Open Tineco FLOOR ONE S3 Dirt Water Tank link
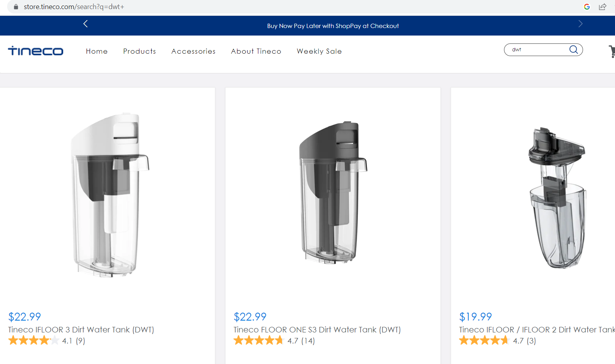 317,330
